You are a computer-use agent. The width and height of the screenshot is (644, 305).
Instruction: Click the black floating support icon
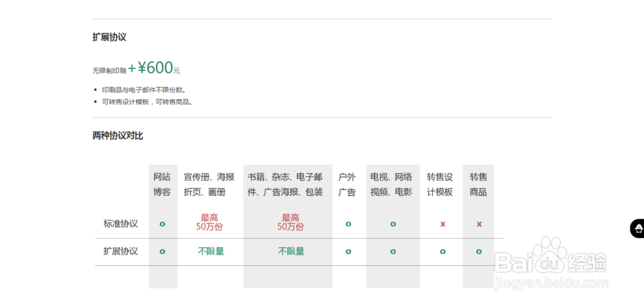coord(638,228)
